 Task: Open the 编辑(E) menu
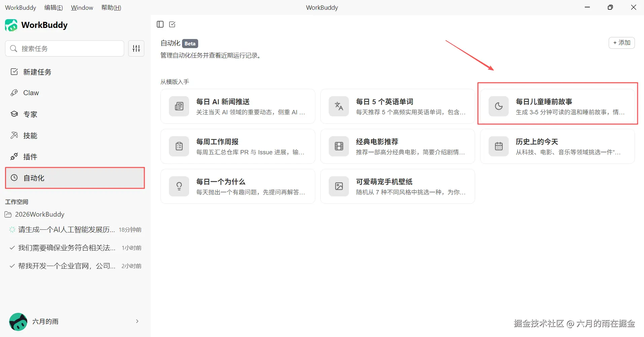click(x=53, y=7)
